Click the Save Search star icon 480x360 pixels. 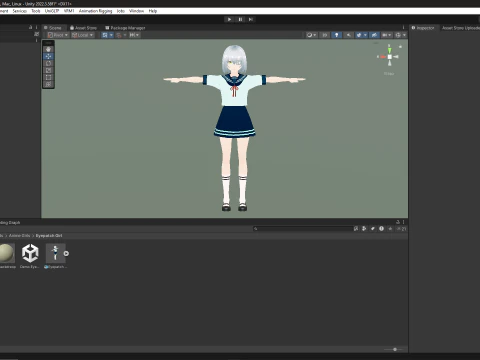point(390,229)
